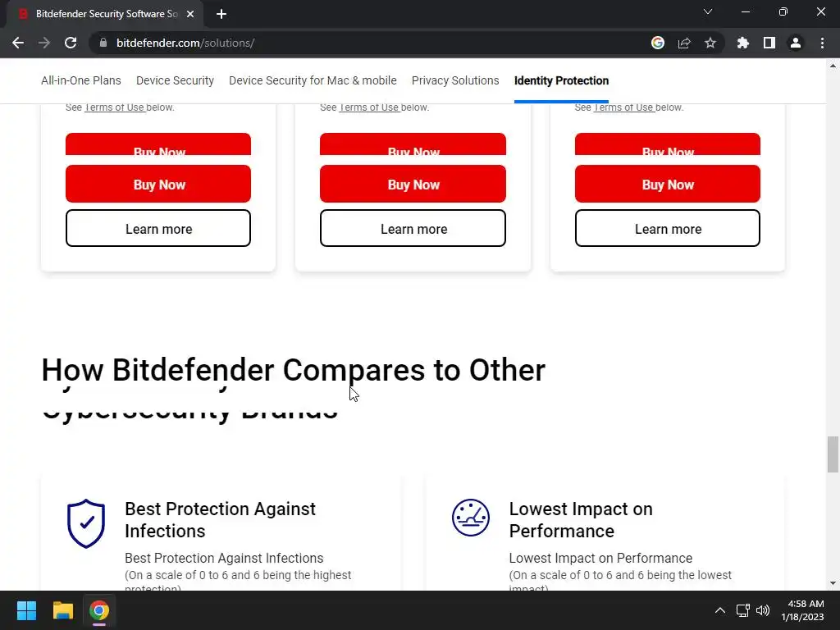Click the scrollbar up arrow

click(x=833, y=66)
